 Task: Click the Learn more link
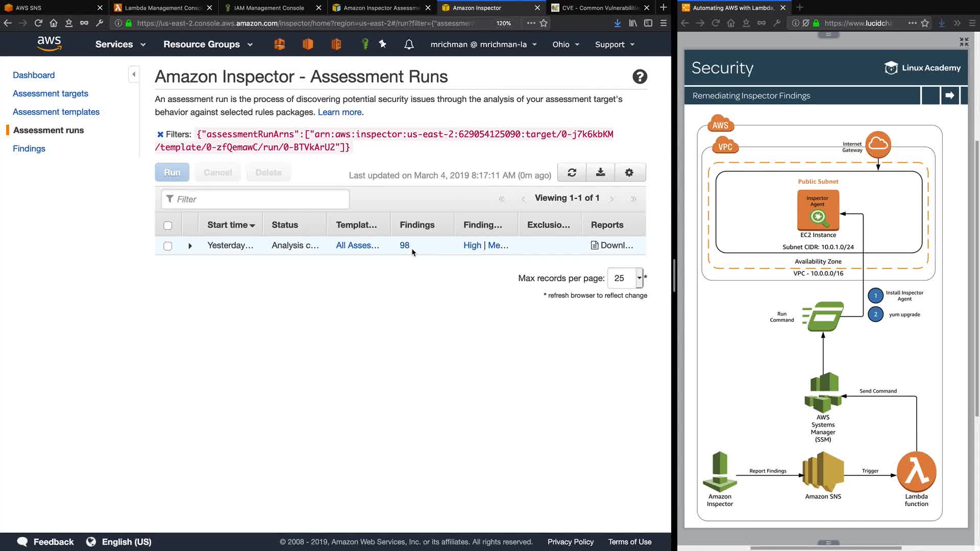[x=340, y=112]
